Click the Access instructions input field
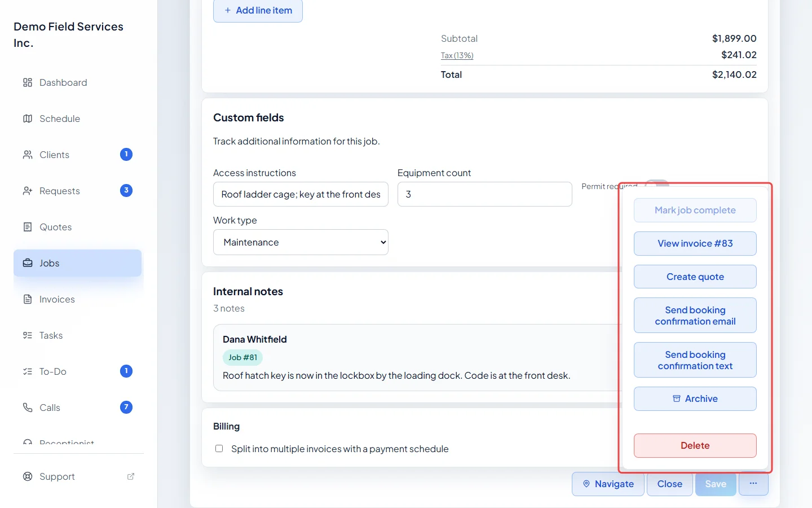This screenshot has width=812, height=508. 301,194
